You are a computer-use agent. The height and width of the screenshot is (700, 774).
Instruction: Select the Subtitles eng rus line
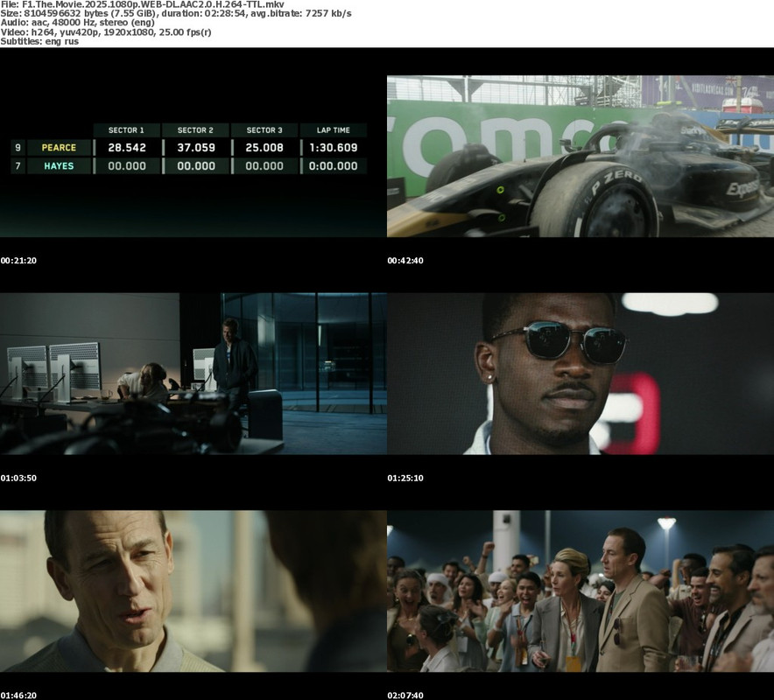click(39, 41)
